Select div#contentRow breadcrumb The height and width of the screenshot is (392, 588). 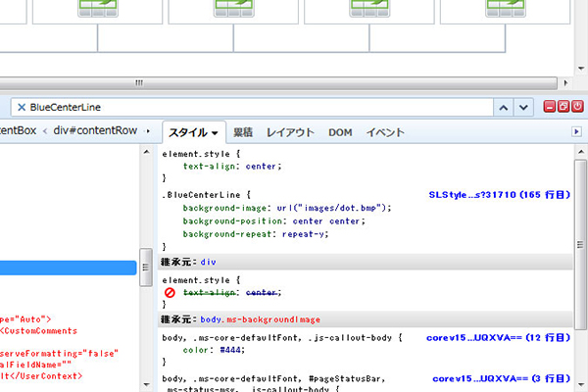95,130
